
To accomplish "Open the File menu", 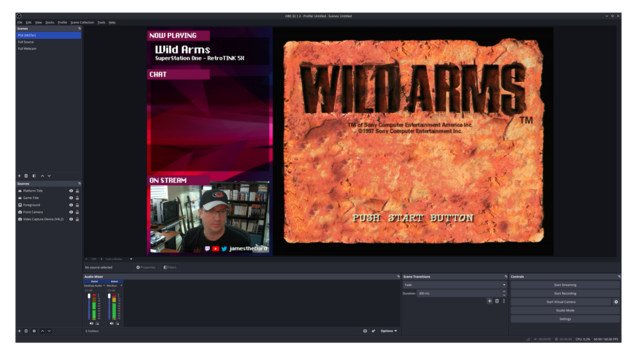I will pyautogui.click(x=20, y=22).
